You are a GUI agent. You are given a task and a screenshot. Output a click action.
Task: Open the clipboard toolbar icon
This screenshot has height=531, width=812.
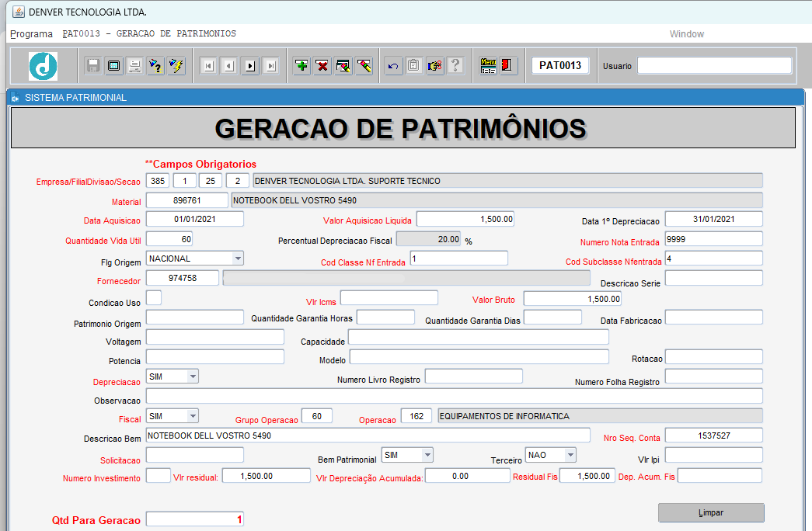[413, 65]
